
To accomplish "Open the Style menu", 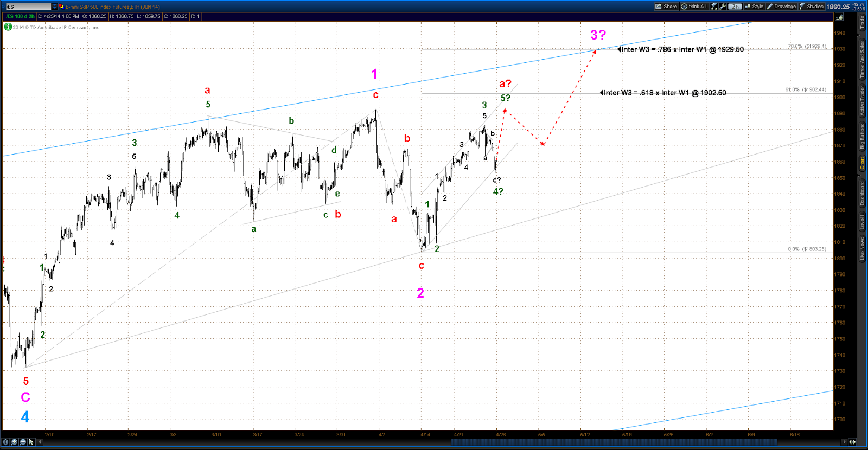I will 754,7.
